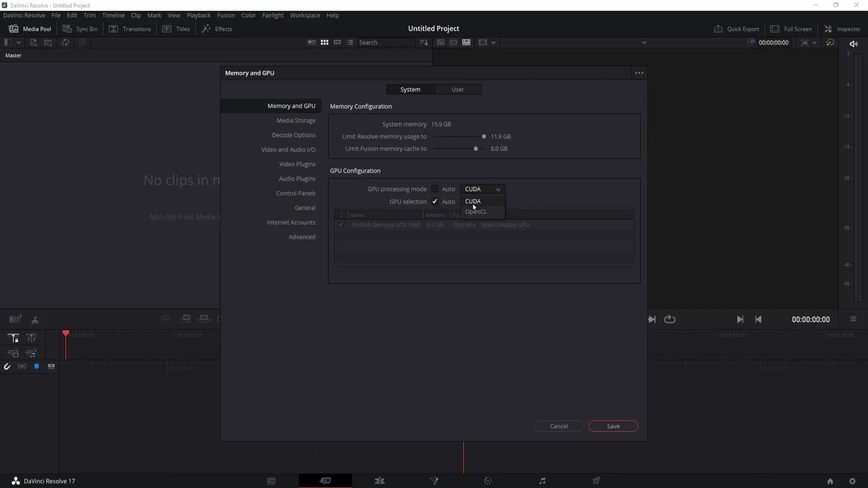Enable Auto for GPU processing mode
This screenshot has width=868, height=488.
tap(434, 189)
